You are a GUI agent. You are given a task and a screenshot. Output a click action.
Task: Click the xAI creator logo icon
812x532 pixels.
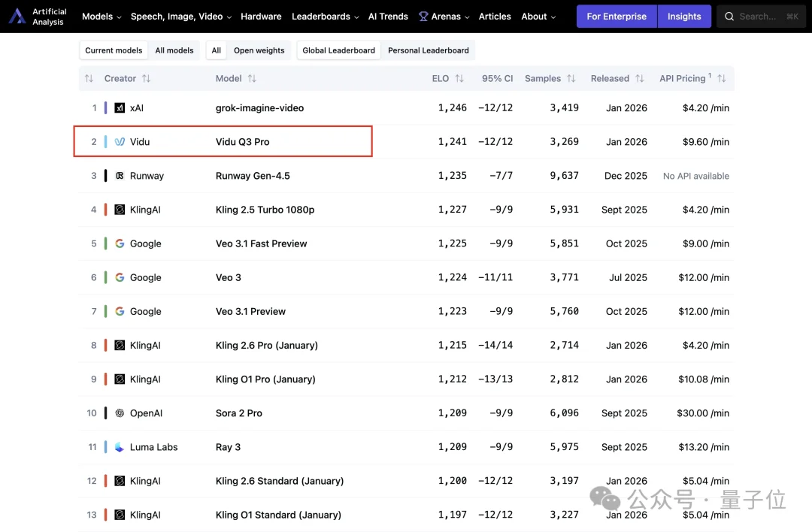[120, 108]
